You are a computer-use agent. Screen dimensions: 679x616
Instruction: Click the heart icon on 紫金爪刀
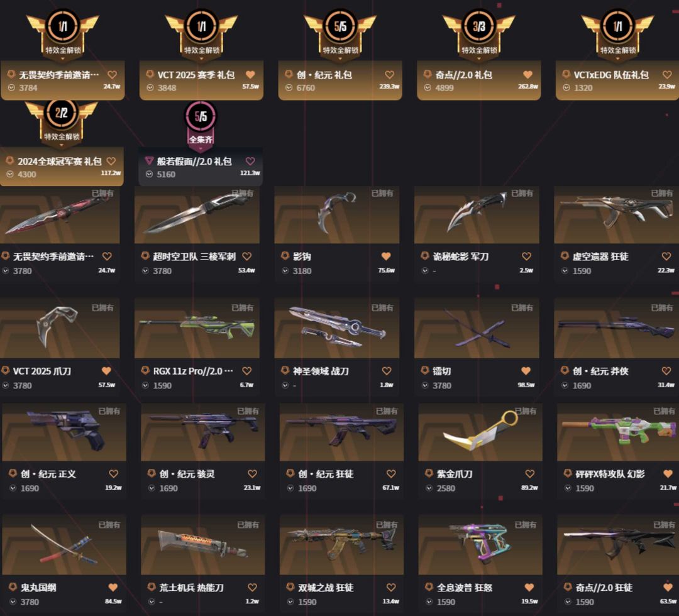[x=529, y=473]
